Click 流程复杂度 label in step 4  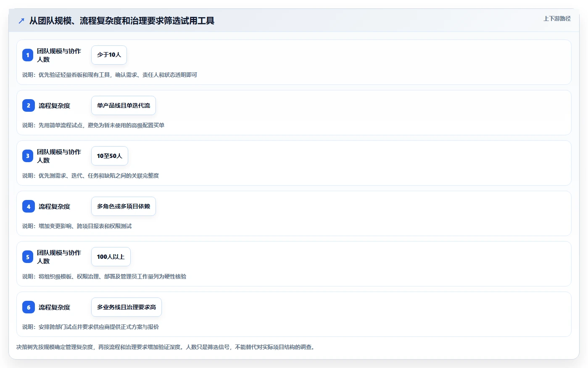tap(55, 206)
